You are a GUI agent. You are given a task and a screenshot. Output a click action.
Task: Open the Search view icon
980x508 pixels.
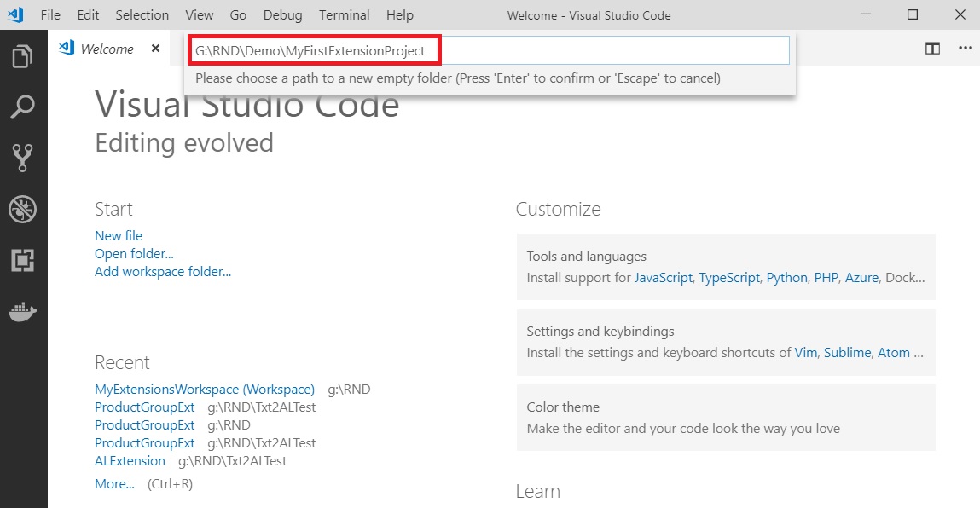click(23, 107)
